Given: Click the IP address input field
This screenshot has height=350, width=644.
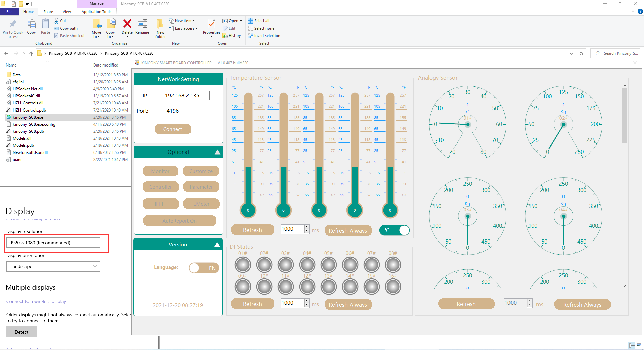Looking at the screenshot, I should [182, 96].
